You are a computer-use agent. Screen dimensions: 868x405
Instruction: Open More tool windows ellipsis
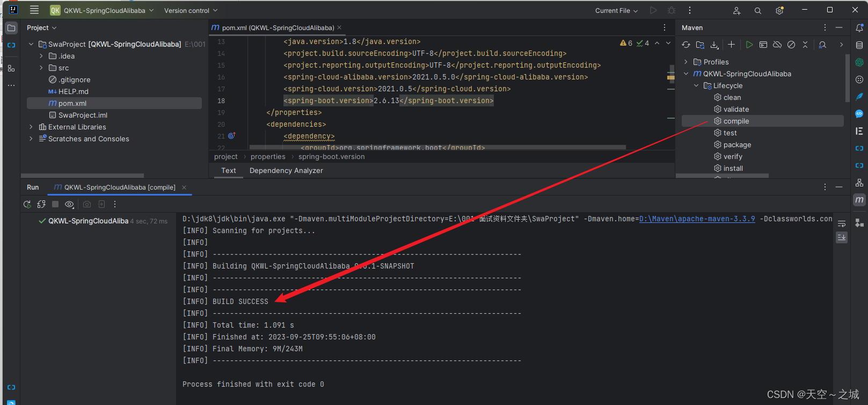pyautogui.click(x=11, y=85)
